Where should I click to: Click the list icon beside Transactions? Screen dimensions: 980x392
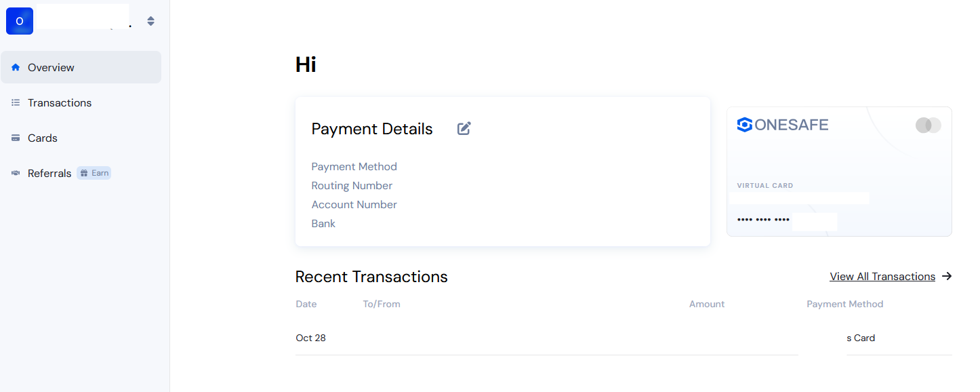click(x=16, y=102)
